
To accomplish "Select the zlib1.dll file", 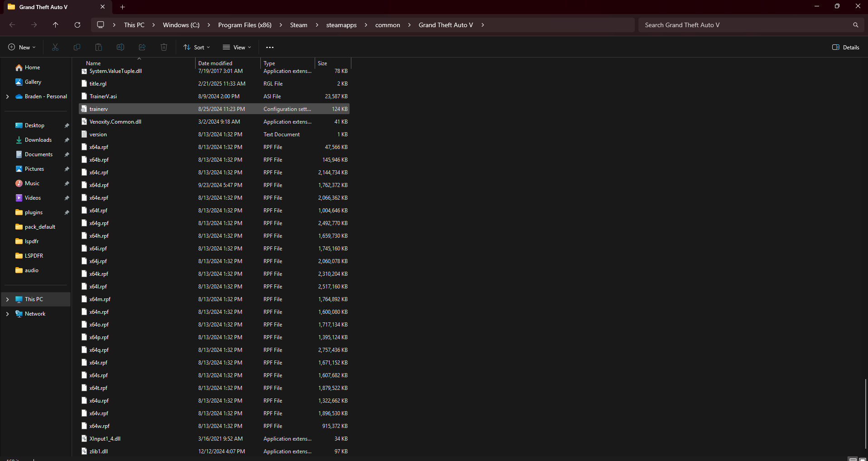I will [x=214, y=451].
